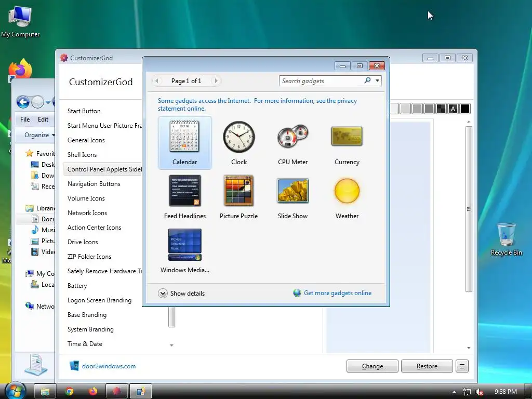Select Action Center Icons category

pyautogui.click(x=94, y=228)
